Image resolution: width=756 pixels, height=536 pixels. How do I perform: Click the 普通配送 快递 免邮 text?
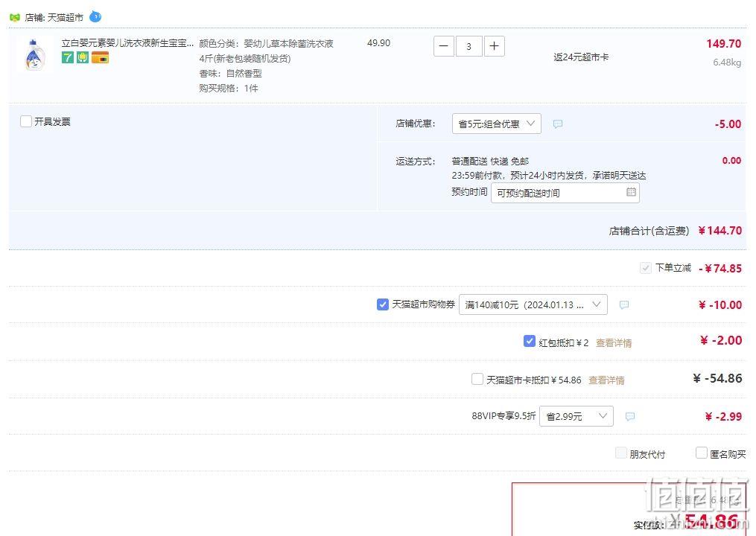click(490, 161)
